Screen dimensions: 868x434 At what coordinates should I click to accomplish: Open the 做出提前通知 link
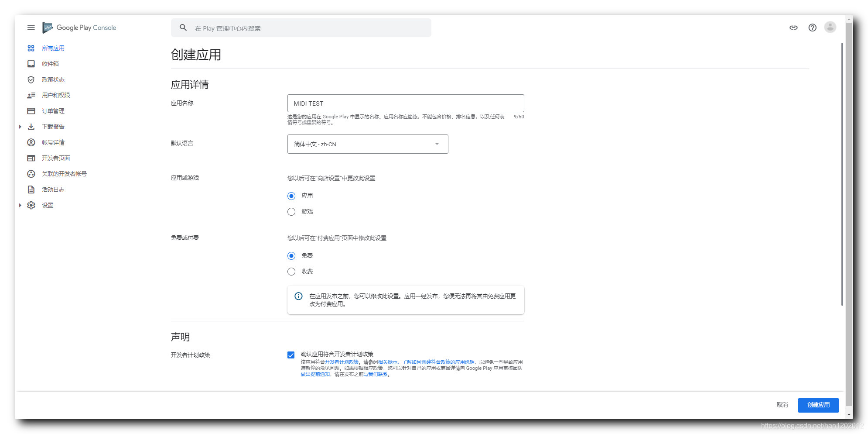[315, 374]
